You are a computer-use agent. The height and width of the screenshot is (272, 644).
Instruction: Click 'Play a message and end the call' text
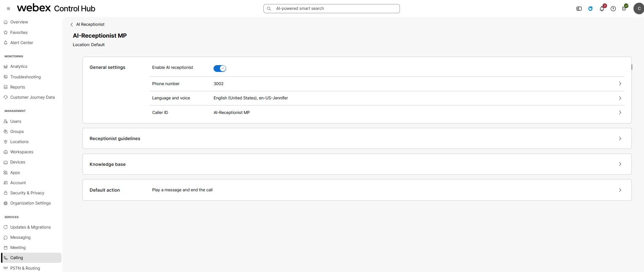182,190
